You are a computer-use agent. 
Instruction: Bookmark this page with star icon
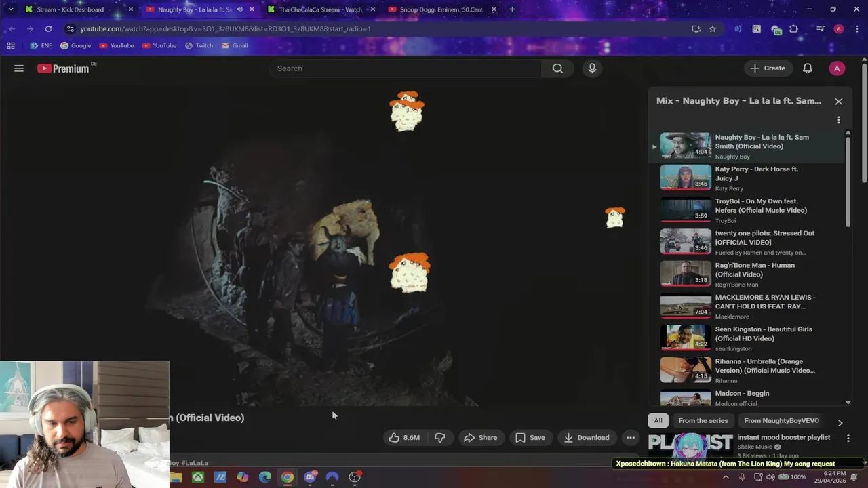point(713,29)
